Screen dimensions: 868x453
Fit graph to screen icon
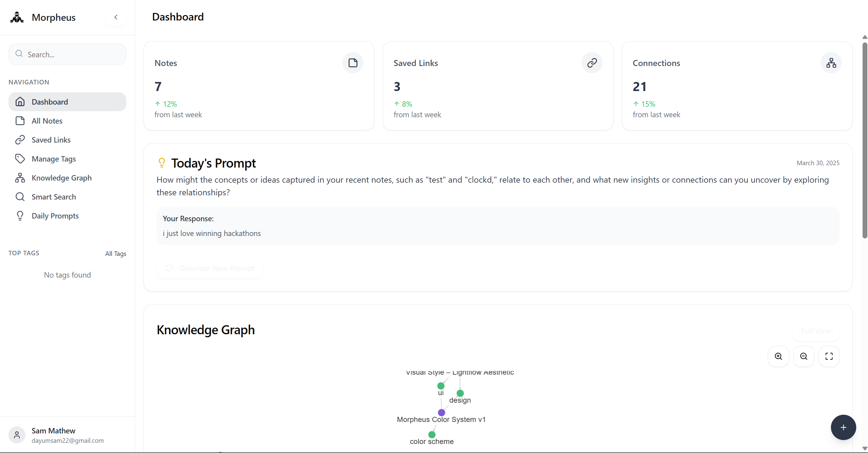[x=828, y=356]
